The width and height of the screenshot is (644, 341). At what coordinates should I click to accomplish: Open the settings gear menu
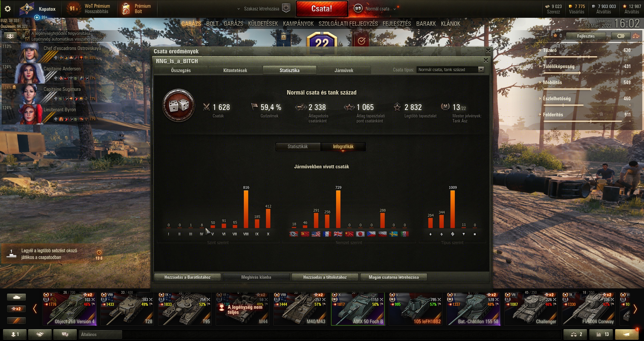click(x=8, y=9)
